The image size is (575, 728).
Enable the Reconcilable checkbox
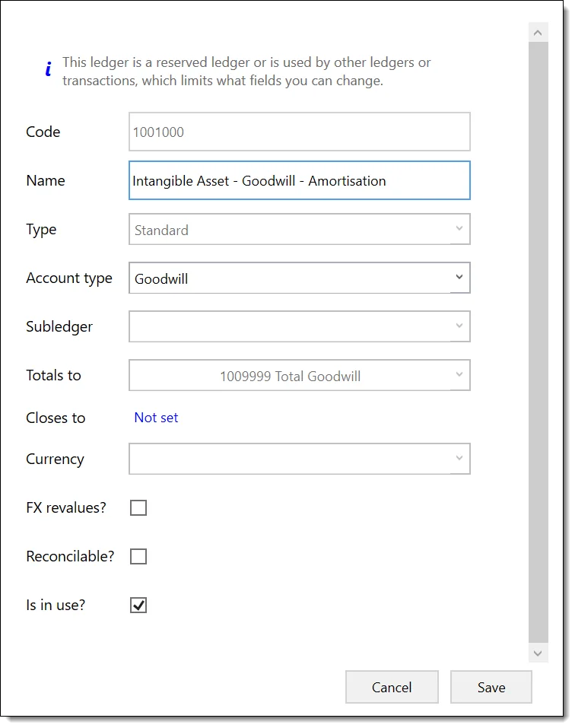tap(138, 556)
